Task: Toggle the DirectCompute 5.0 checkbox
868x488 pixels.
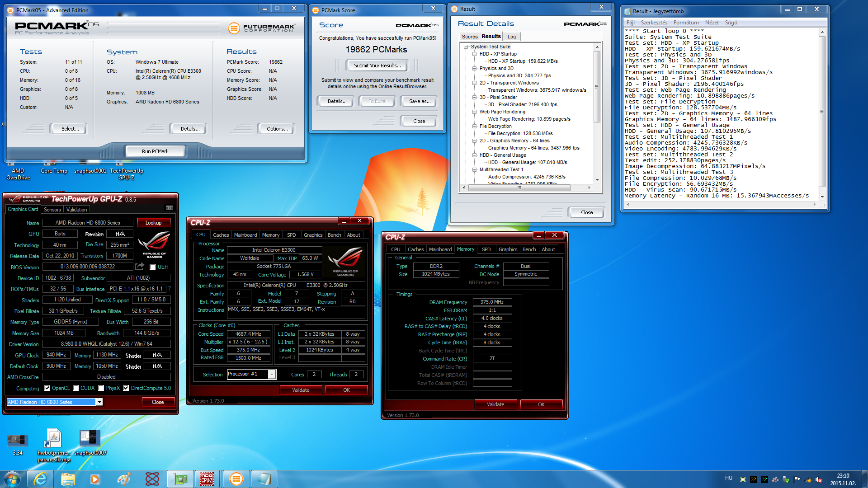Action: click(126, 388)
